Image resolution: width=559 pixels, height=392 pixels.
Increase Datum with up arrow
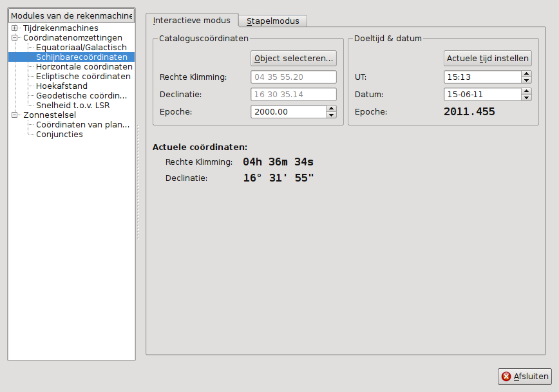pyautogui.click(x=526, y=91)
